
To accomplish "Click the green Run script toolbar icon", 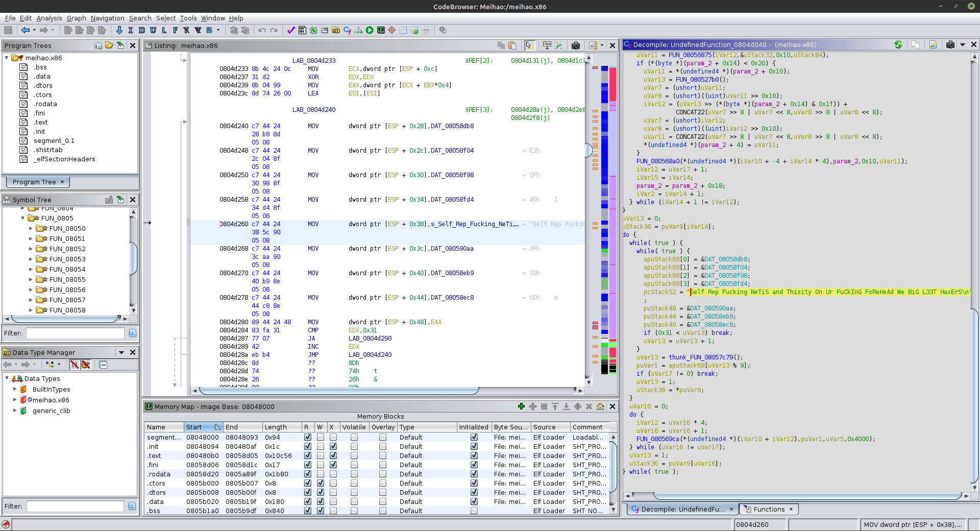I will [370, 30].
